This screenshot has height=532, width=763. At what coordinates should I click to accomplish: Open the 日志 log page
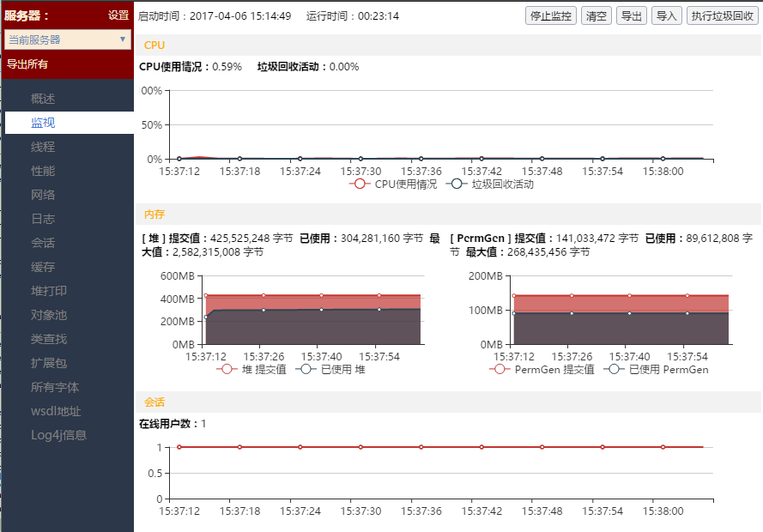43,219
